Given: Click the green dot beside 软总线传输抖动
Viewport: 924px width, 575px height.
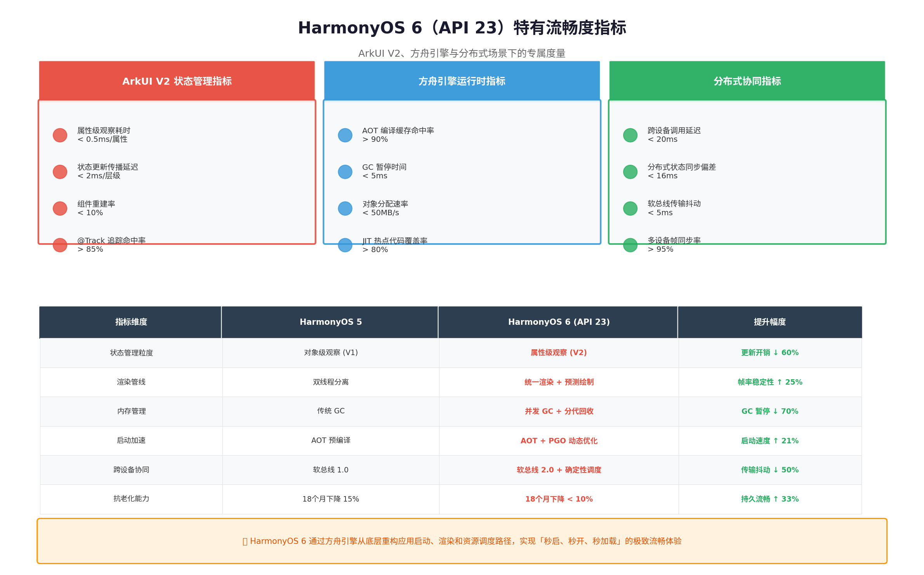Looking at the screenshot, I should point(630,208).
